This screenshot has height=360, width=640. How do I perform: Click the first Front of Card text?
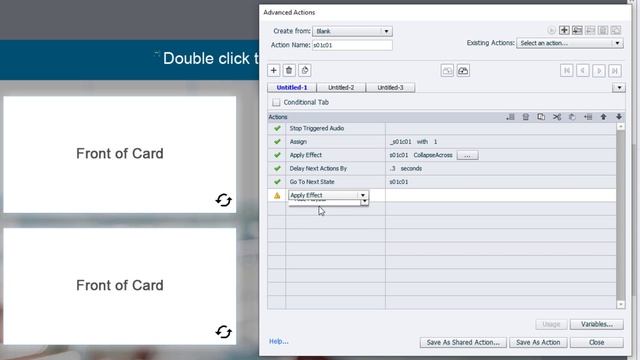pos(120,153)
